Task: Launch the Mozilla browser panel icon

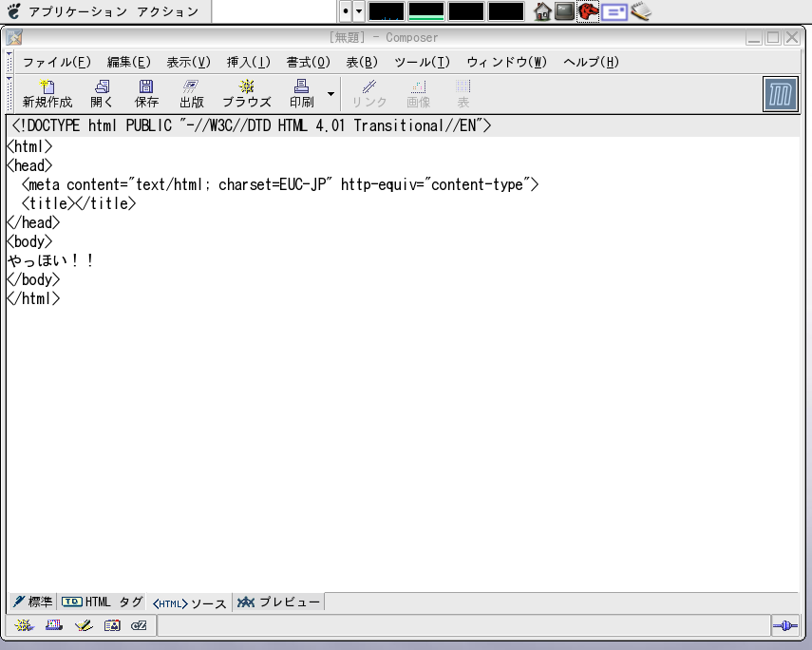Action: (588, 11)
